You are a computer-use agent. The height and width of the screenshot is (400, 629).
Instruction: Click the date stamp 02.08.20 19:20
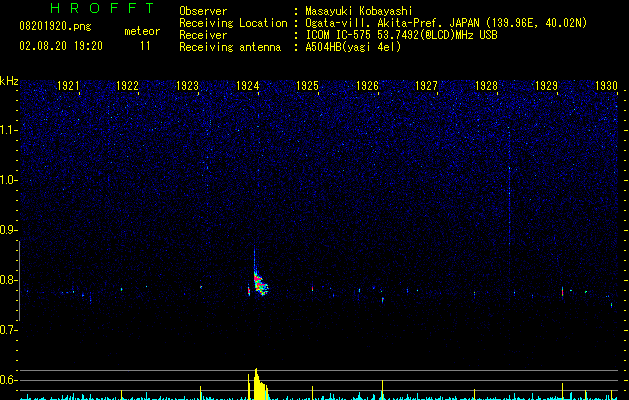coord(61,46)
